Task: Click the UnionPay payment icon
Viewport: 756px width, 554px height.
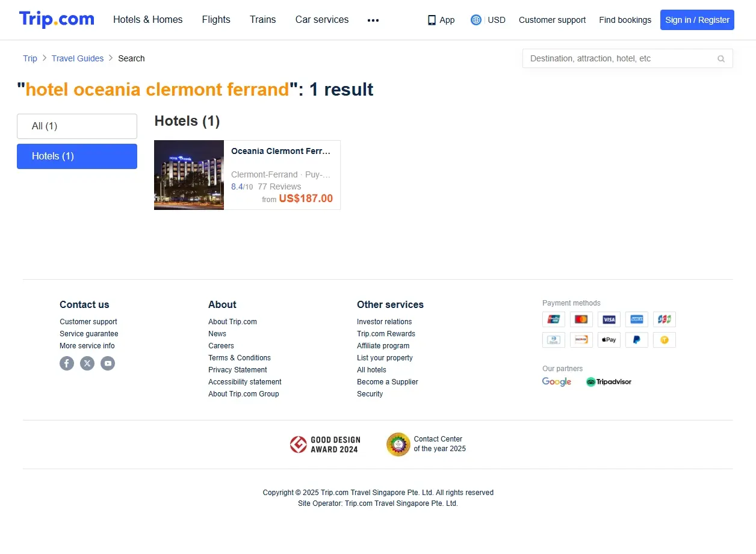Action: 554,319
